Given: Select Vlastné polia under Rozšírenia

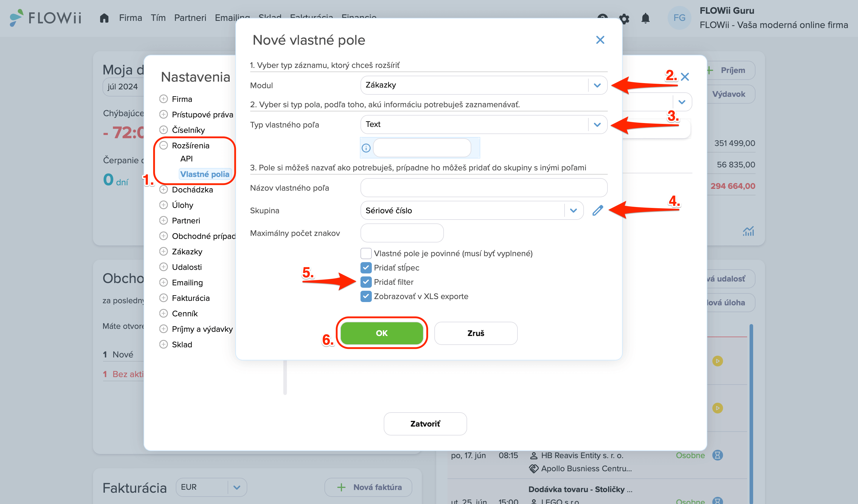Looking at the screenshot, I should 205,174.
